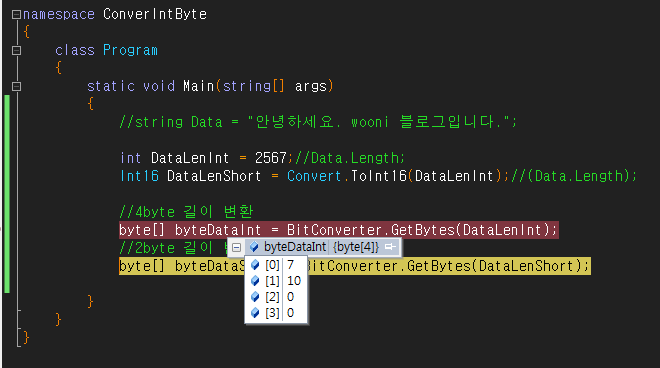Click the value 10 in the datatip
This screenshot has height=368, width=660.
(x=294, y=281)
